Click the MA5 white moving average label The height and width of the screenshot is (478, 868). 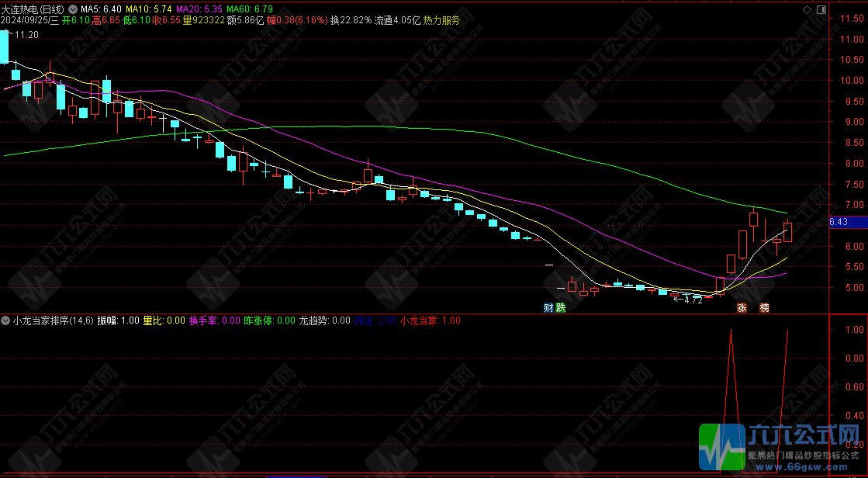(x=99, y=9)
